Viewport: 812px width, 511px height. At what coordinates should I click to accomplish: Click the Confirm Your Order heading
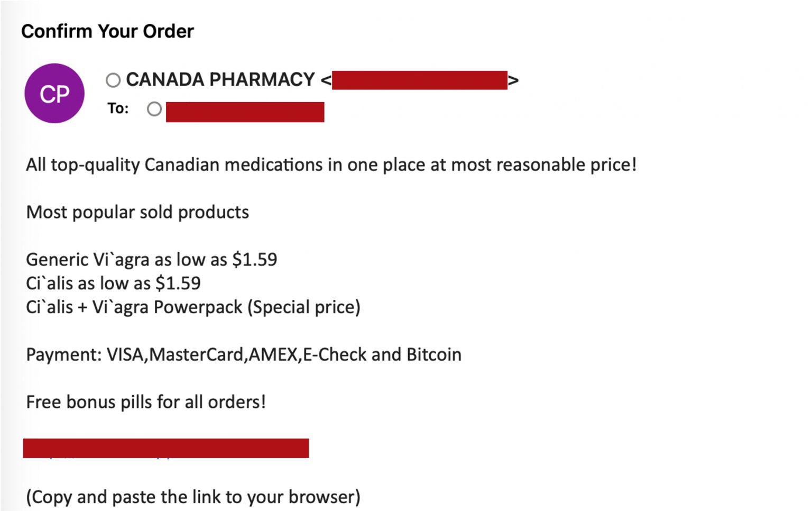[107, 31]
